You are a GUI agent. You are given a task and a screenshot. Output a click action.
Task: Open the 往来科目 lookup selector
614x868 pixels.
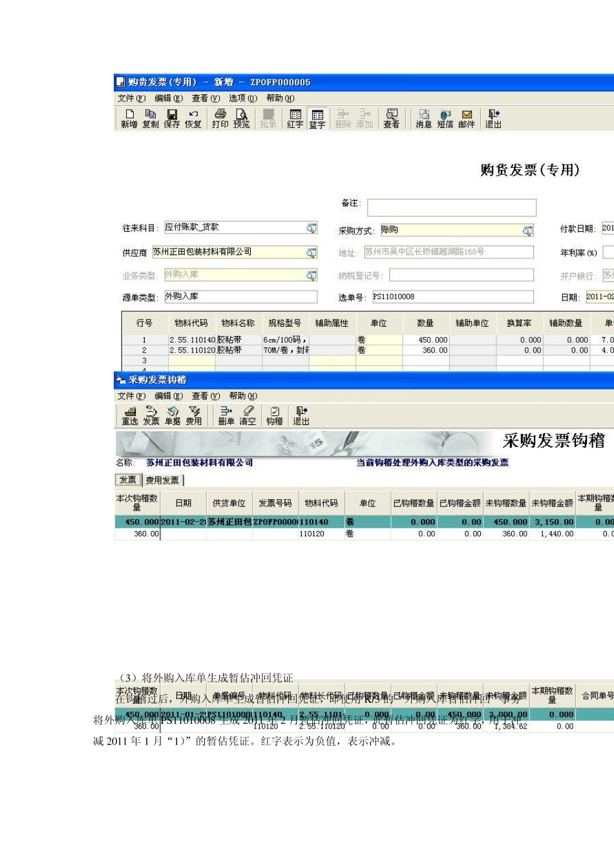(312, 228)
